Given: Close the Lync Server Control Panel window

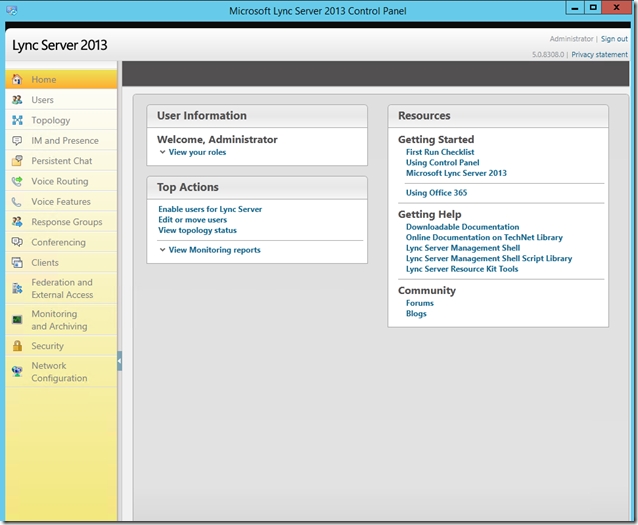Looking at the screenshot, I should coord(616,8).
